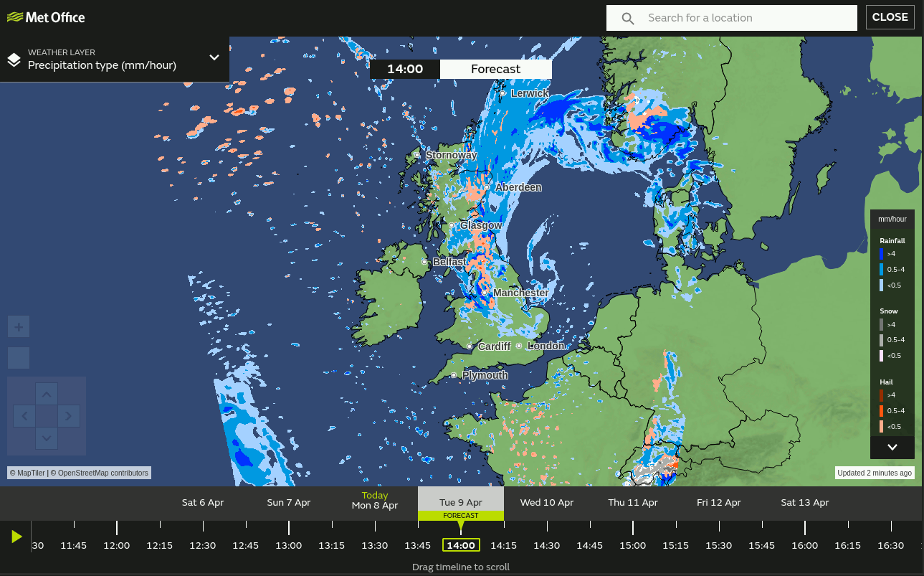Jump to 13:00 on timeline
Screen dimensions: 924x576
tap(289, 545)
